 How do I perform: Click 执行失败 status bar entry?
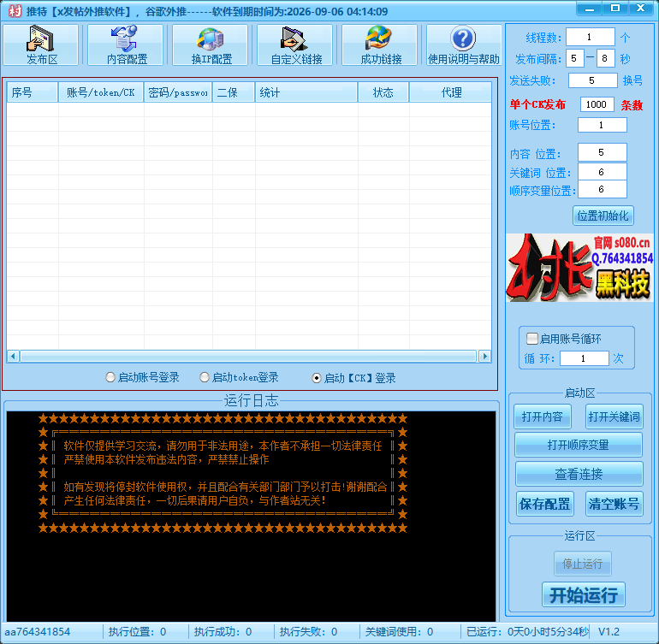point(308,631)
